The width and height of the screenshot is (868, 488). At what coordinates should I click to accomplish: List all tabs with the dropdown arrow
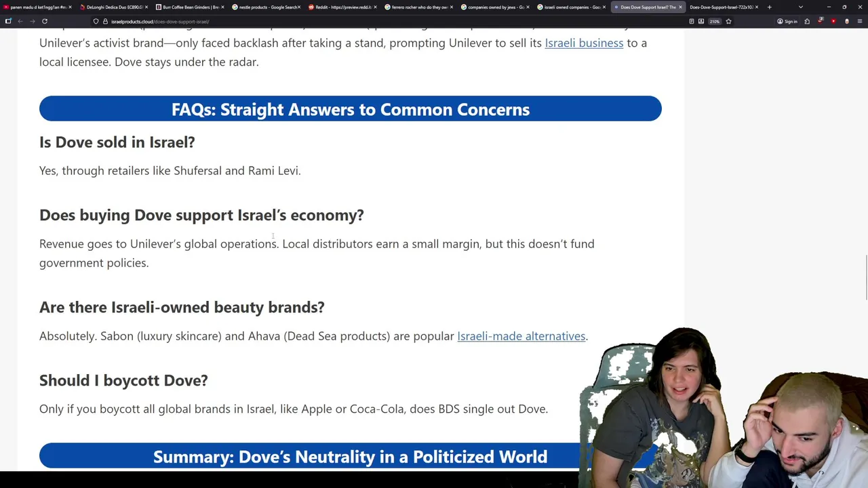coord(801,7)
